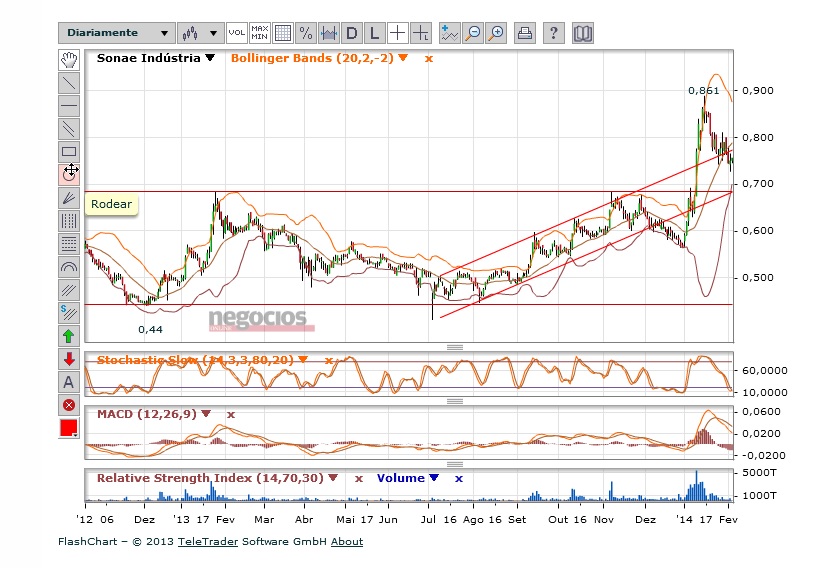The image size is (814, 574).
Task: Toggle MAX MIN value display
Action: tap(260, 33)
